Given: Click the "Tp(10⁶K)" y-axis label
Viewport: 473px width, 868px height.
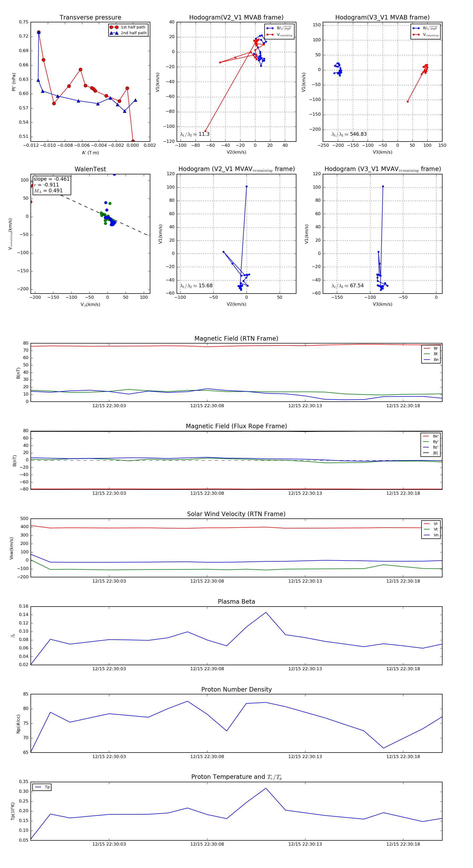Looking at the screenshot, I should (x=13, y=811).
